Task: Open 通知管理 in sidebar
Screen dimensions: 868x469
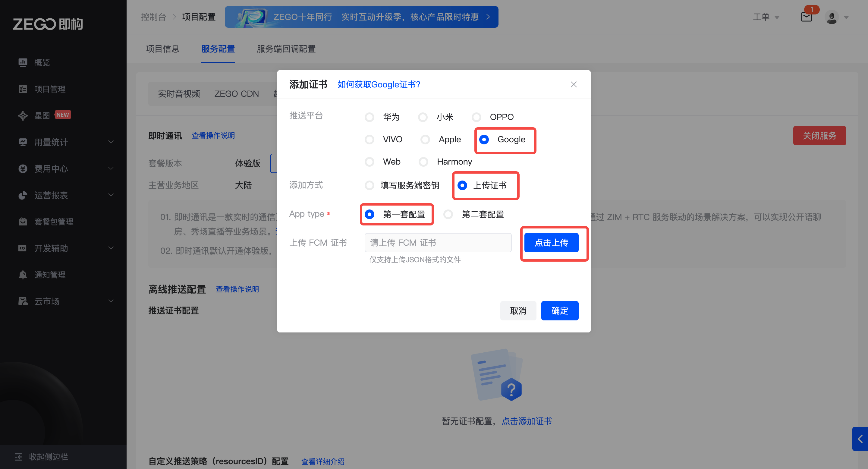Action: point(50,275)
